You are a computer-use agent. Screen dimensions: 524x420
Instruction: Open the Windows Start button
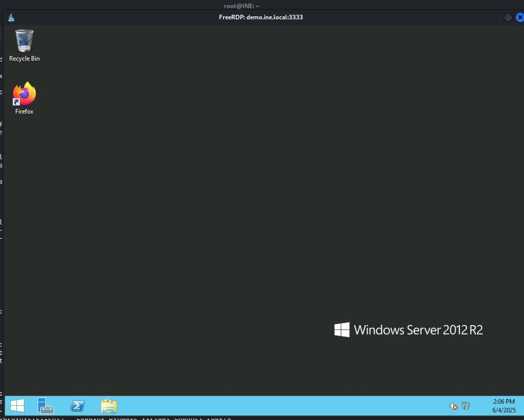[17, 406]
